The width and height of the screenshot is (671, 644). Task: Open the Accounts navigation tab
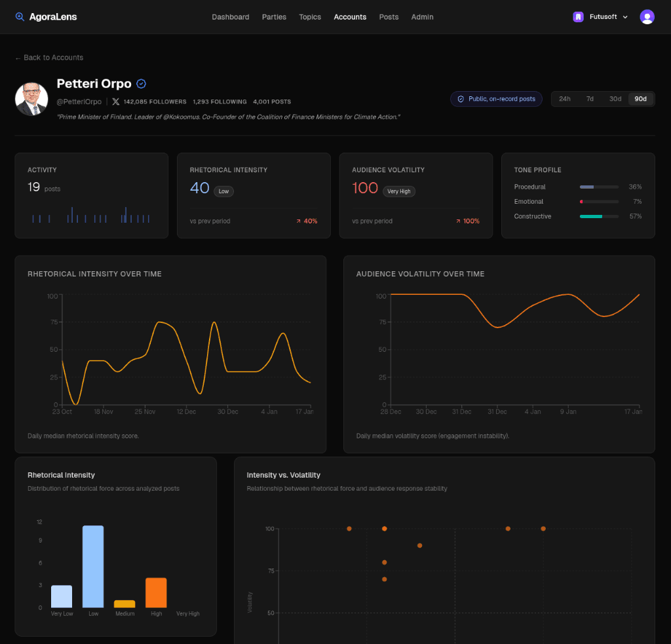coord(350,17)
